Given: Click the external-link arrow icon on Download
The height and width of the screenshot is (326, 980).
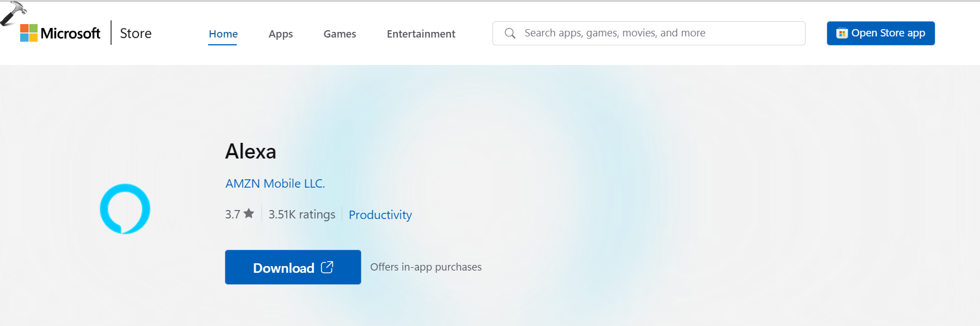Looking at the screenshot, I should coord(327,267).
